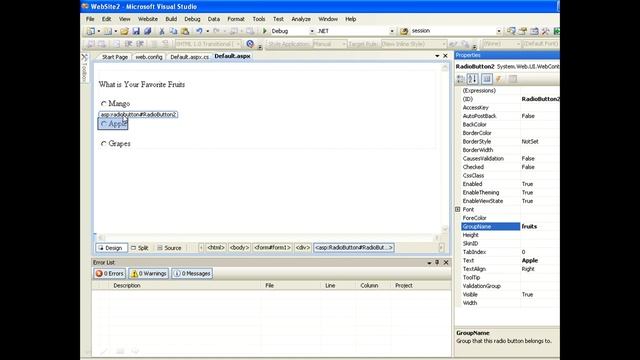Open the session find combo box dropdown
Viewport: 640px width, 360px height.
[499, 31]
